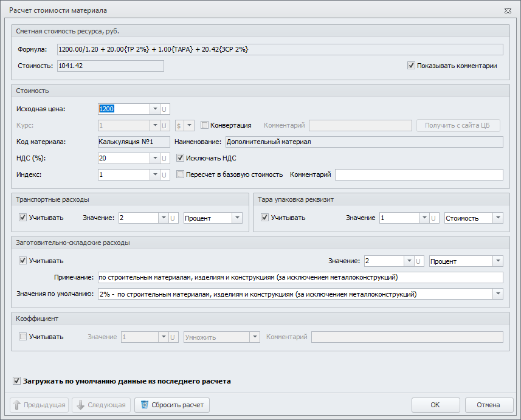Click the U button in Тара упаковка реквизит

point(433,218)
